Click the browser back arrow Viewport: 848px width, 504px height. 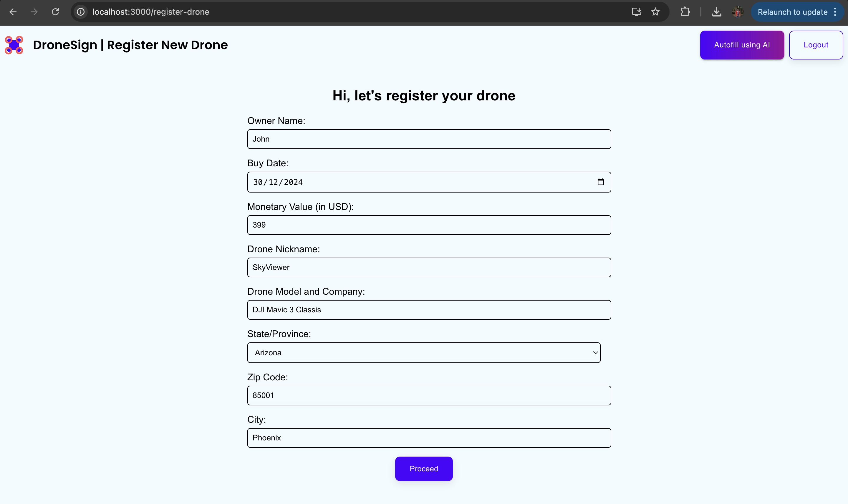click(x=13, y=12)
